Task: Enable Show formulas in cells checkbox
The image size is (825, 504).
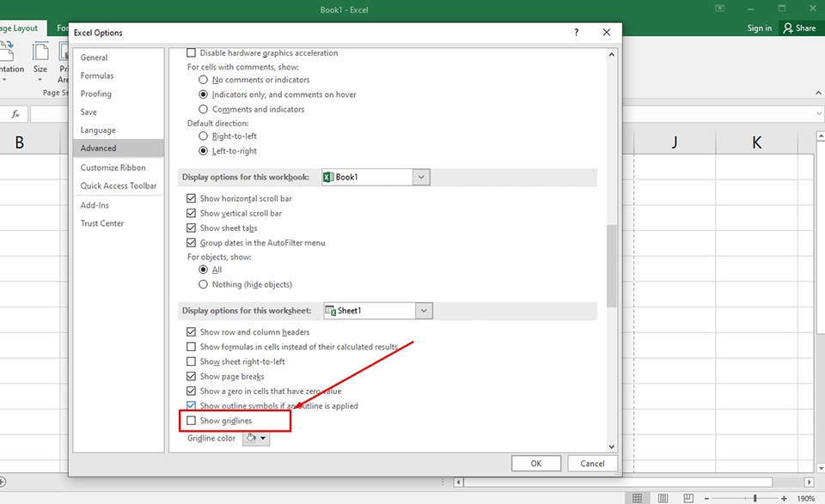Action: (x=191, y=347)
